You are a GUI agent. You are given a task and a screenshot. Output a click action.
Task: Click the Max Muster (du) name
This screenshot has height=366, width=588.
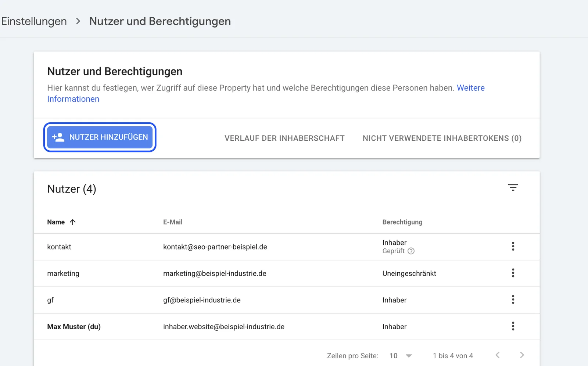click(74, 327)
